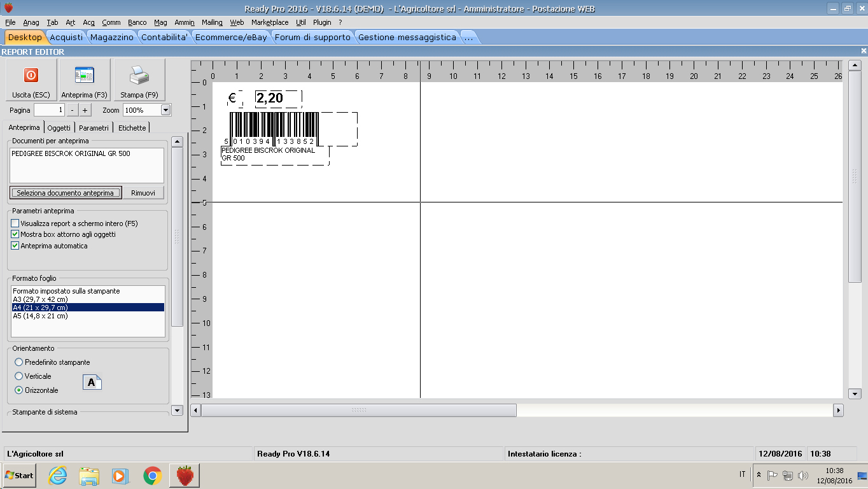The width and height of the screenshot is (868, 489).
Task: Click Seleziona documento anteprima button
Action: (66, 193)
